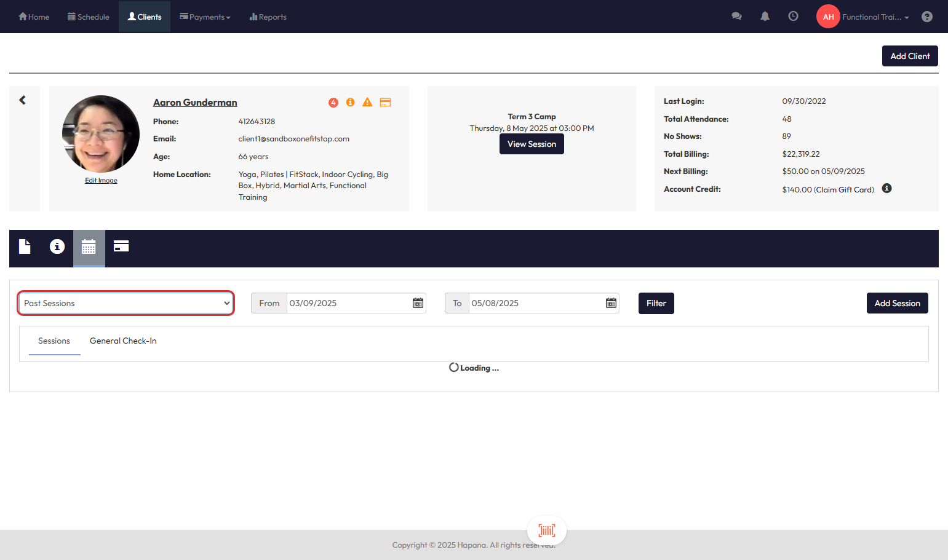Image resolution: width=948 pixels, height=560 pixels.
Task: Click the Account Credit info icon
Action: tap(886, 189)
